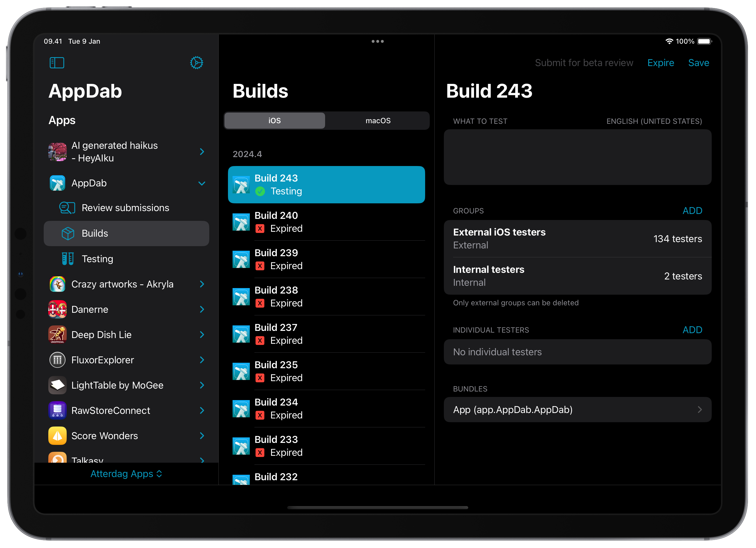Open the settings gear icon
Screen dimensions: 756x548
(x=196, y=63)
